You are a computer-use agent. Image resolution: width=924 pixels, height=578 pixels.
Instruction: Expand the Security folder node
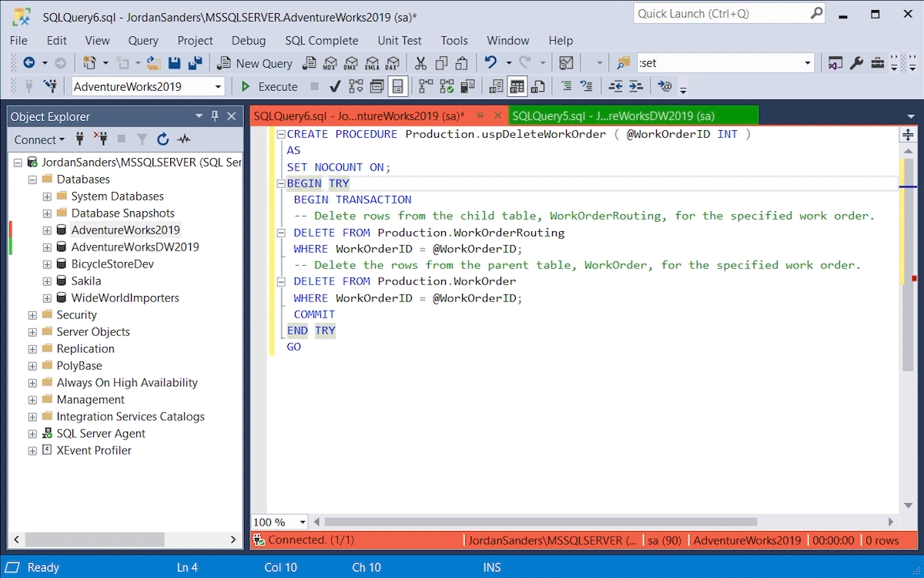[x=32, y=315]
